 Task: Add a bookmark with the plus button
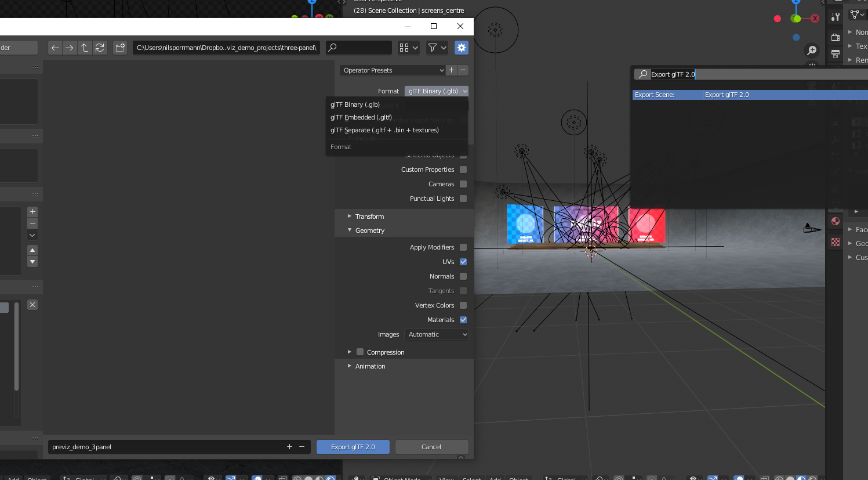(32, 212)
